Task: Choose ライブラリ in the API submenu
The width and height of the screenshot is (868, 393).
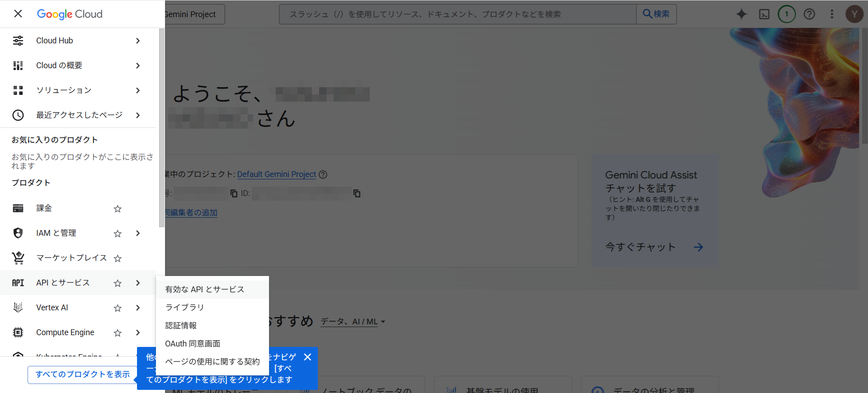Action: coord(184,308)
